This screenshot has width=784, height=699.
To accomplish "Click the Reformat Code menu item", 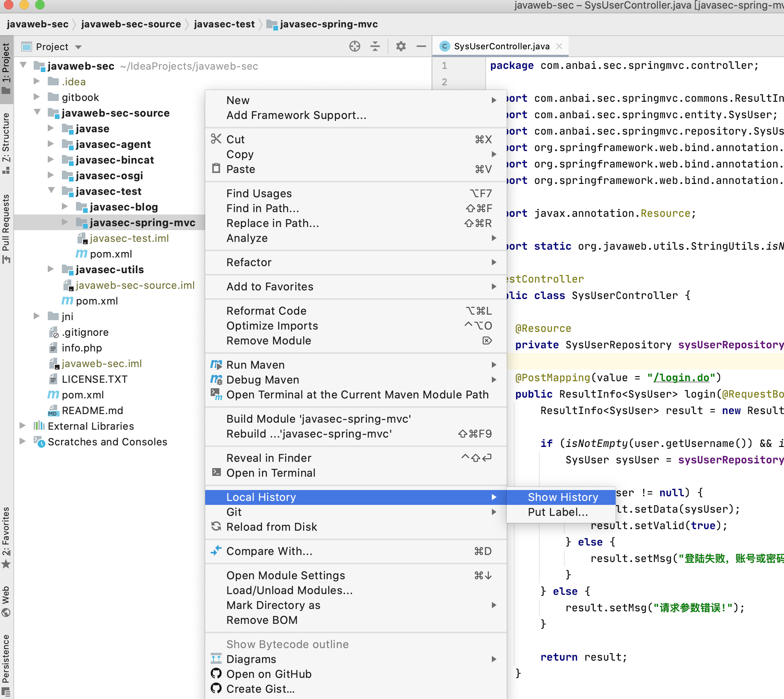I will pyautogui.click(x=267, y=311).
